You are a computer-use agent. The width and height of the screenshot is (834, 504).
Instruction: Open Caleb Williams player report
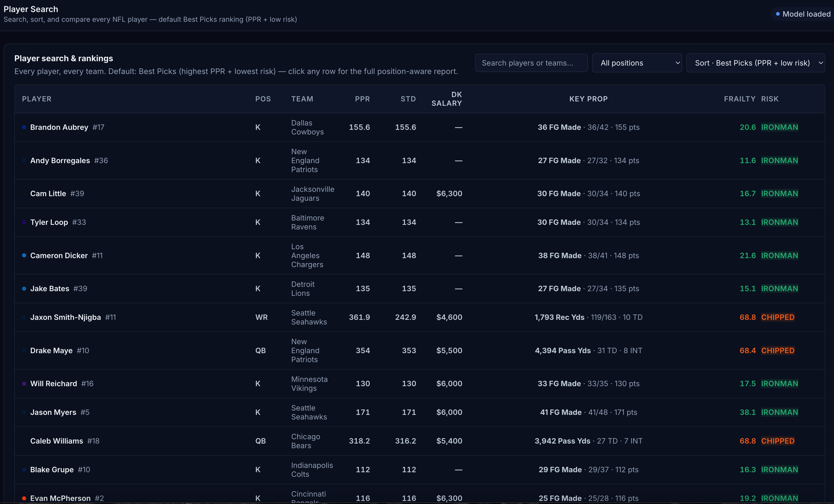coord(420,441)
